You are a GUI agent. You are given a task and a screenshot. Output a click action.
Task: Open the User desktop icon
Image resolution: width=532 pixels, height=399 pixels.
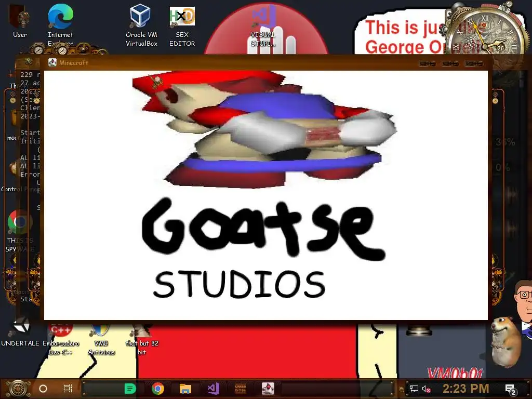click(x=20, y=20)
